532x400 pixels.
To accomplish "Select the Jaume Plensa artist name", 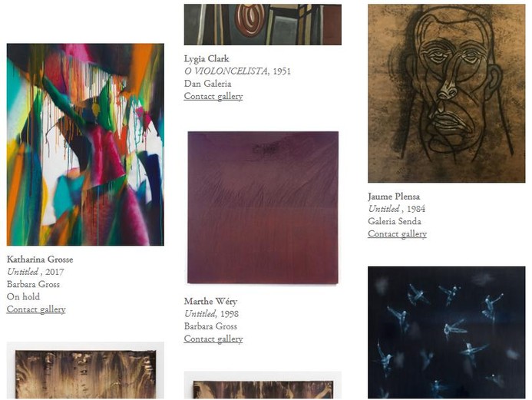I will [x=394, y=197].
